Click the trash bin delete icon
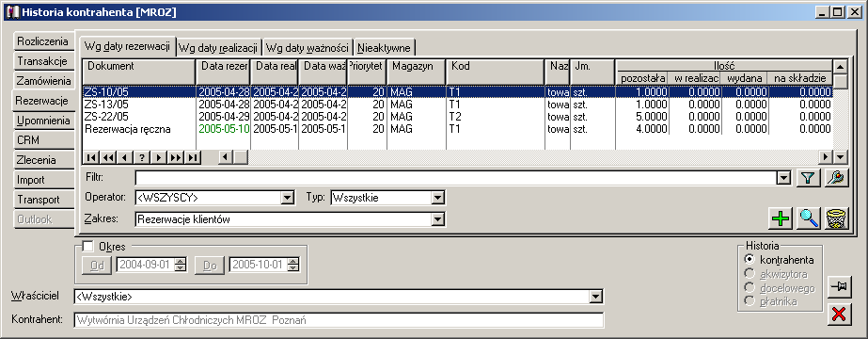This screenshot has width=868, height=339. coord(837,218)
